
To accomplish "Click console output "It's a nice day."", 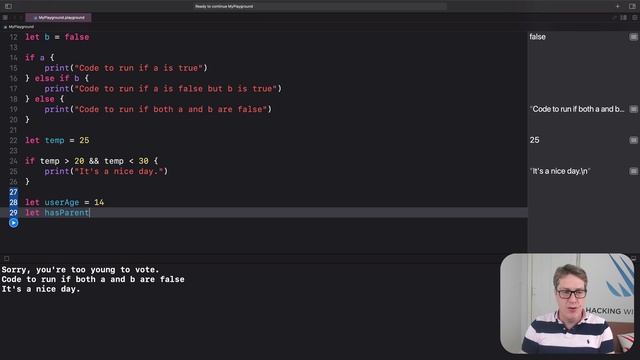I will click(x=41, y=289).
